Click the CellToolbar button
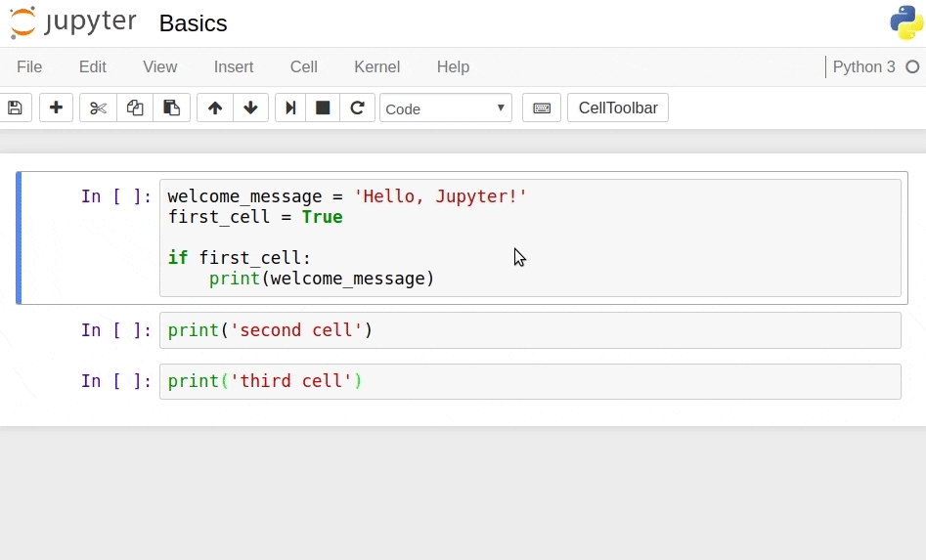Image resolution: width=926 pixels, height=560 pixels. pyautogui.click(x=618, y=108)
